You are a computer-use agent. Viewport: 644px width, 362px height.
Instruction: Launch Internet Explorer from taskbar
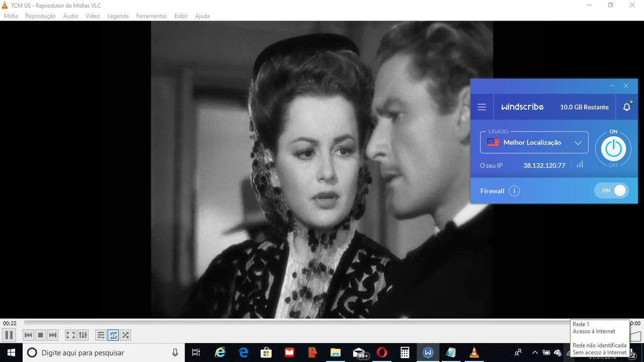tap(220, 352)
